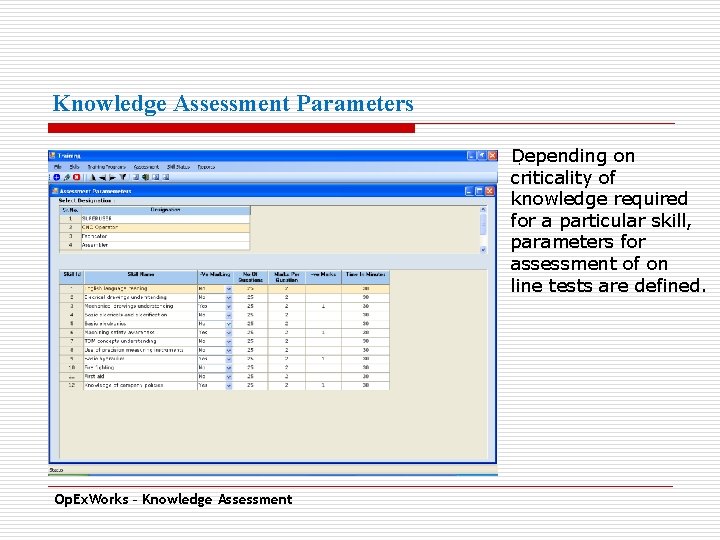Open the Training Programs menu
The height and width of the screenshot is (540, 720).
point(107,167)
